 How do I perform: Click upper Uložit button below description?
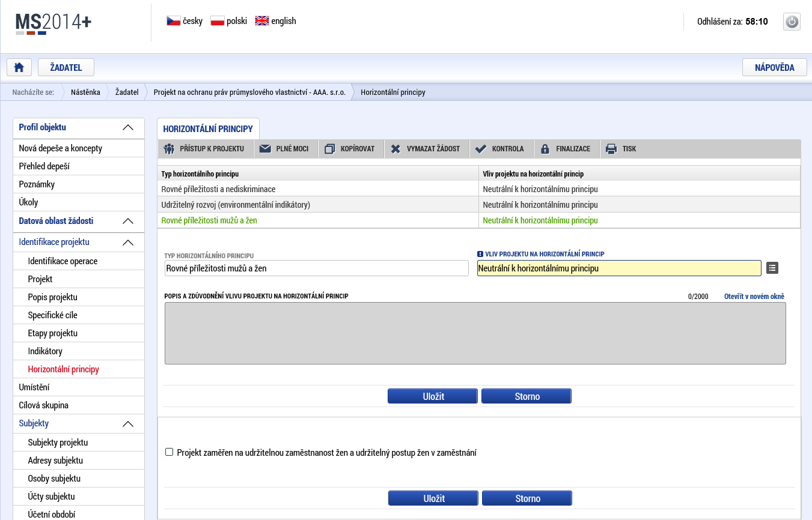433,396
